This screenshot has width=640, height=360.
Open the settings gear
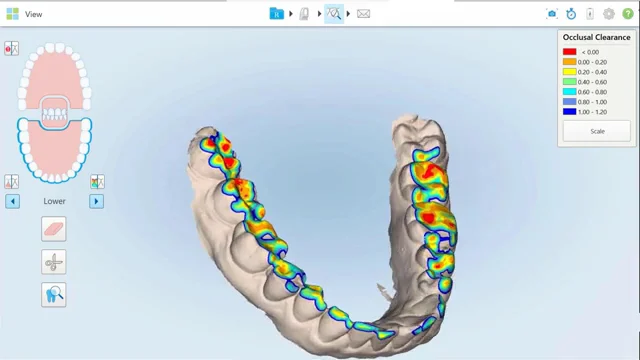click(609, 14)
